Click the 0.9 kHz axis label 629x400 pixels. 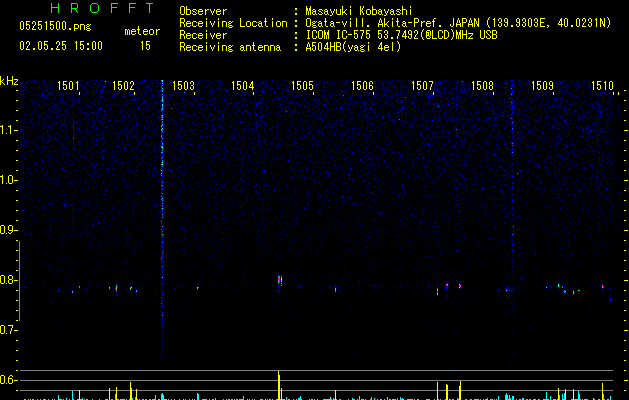point(7,230)
